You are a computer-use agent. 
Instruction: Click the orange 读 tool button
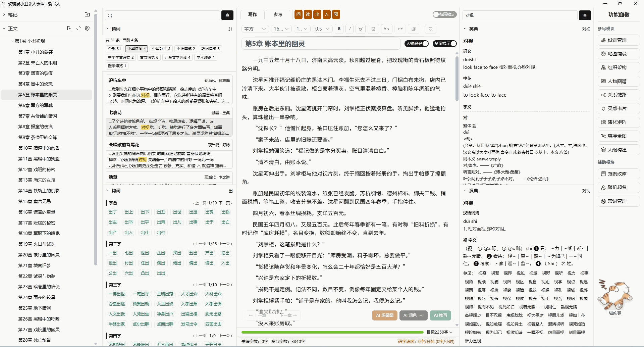point(308,14)
